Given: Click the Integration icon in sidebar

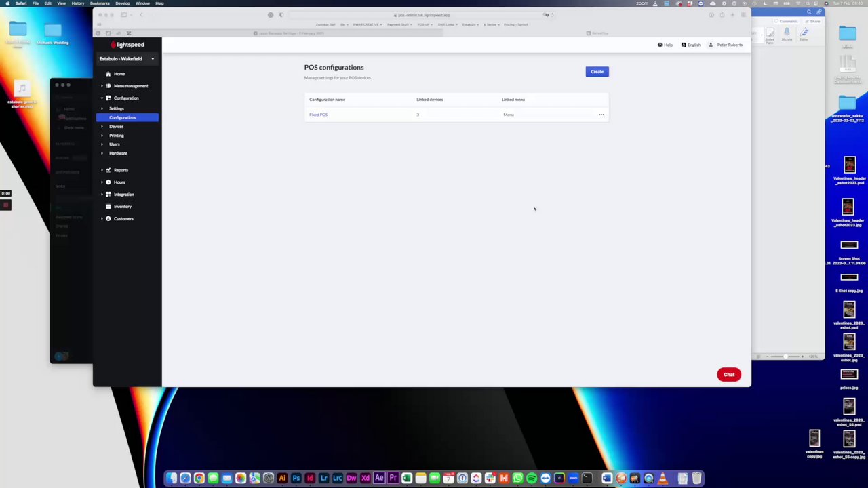Looking at the screenshot, I should [108, 195].
